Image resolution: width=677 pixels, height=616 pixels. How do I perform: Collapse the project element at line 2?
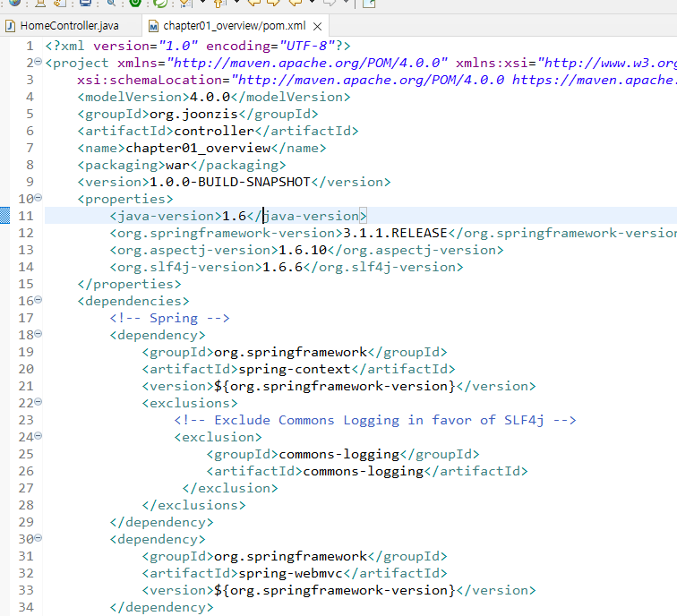click(x=38, y=62)
